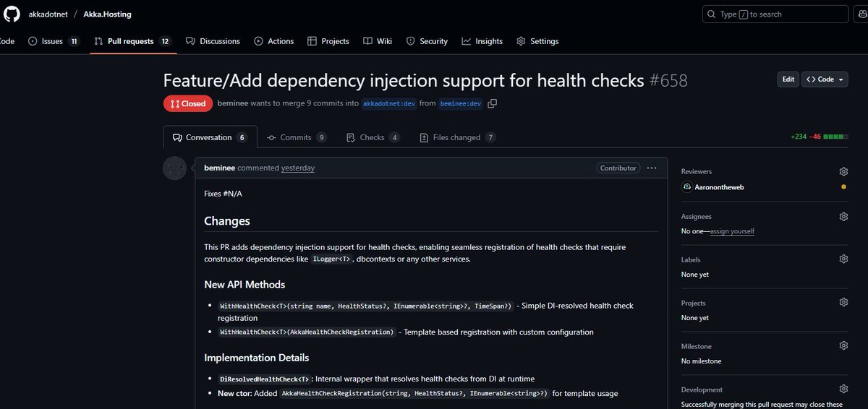Viewport: 868px width, 409px height.
Task: Click the WithHealthCheck<T>(string name, HealthStatus?…) code snippet
Action: (366, 306)
